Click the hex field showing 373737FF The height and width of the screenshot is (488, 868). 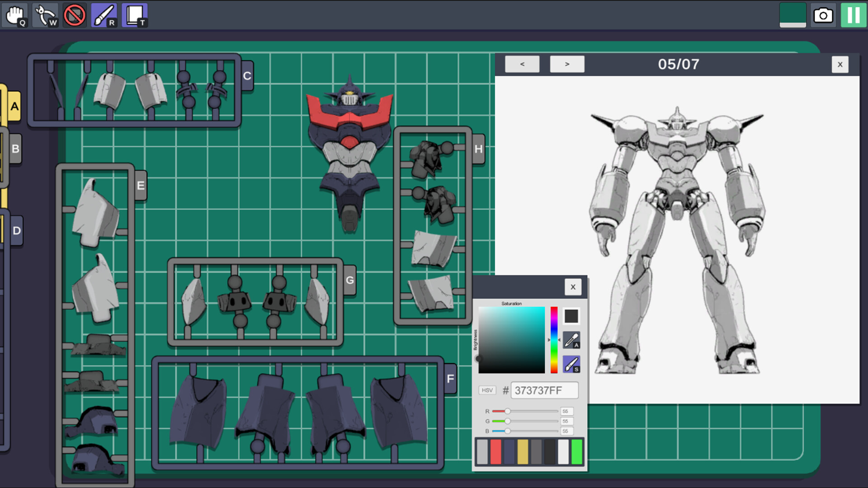coord(544,390)
